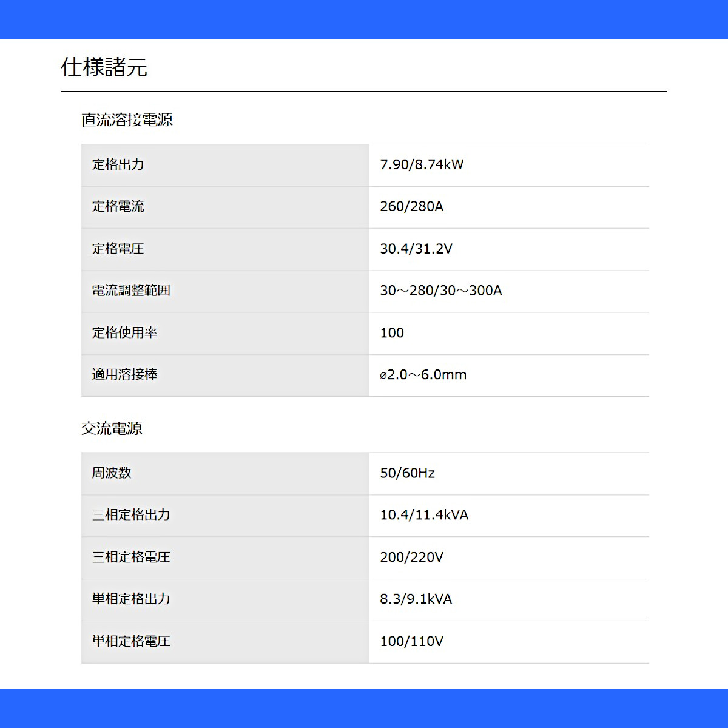This screenshot has width=728, height=728.
Task: Select the 交流電源 subsection title
Action: coord(112,428)
